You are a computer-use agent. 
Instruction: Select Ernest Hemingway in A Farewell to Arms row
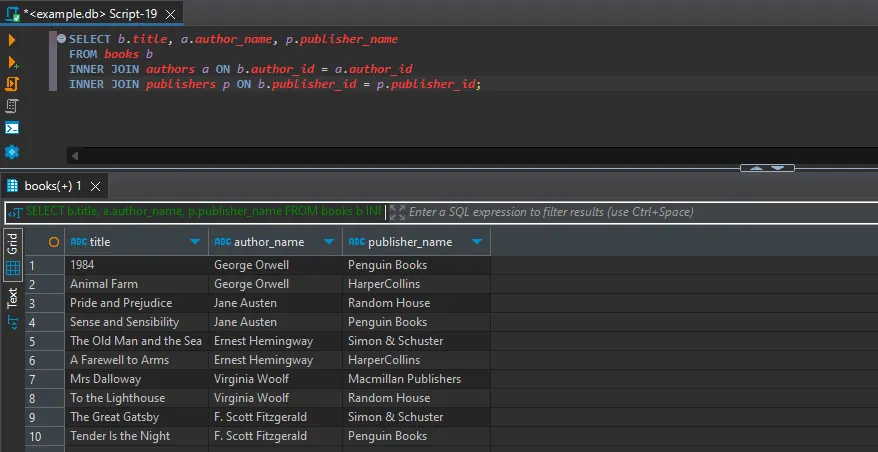click(275, 360)
